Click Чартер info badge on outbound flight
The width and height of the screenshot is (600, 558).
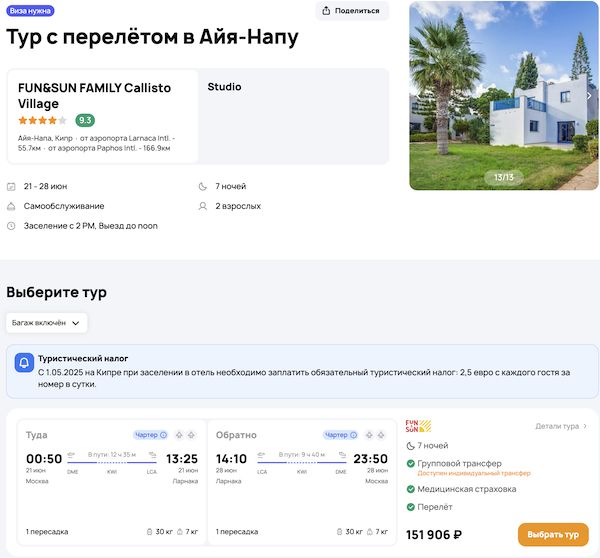pos(151,435)
